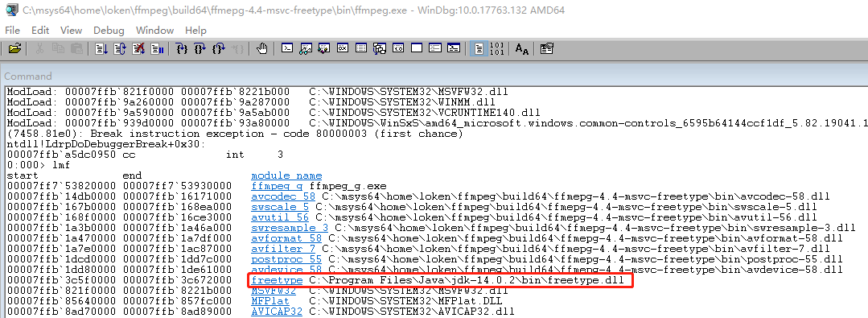
Task: Click the avutil_56 module link
Action: click(280, 217)
